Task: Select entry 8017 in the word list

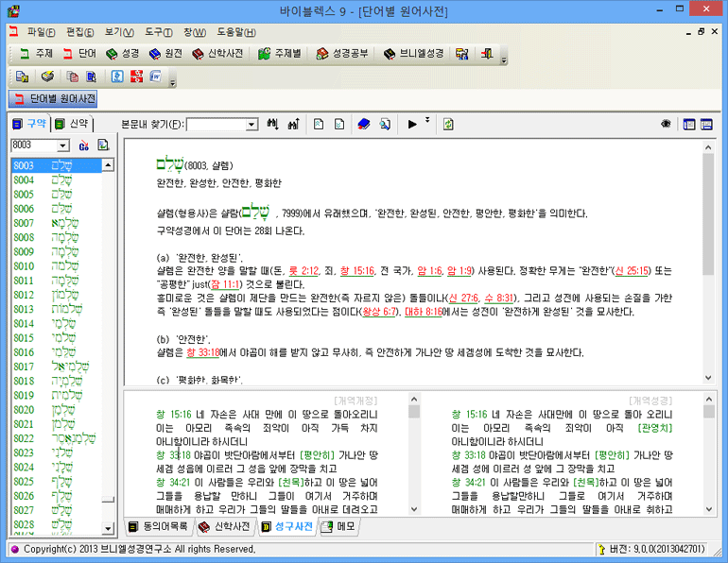Action: click(x=56, y=367)
